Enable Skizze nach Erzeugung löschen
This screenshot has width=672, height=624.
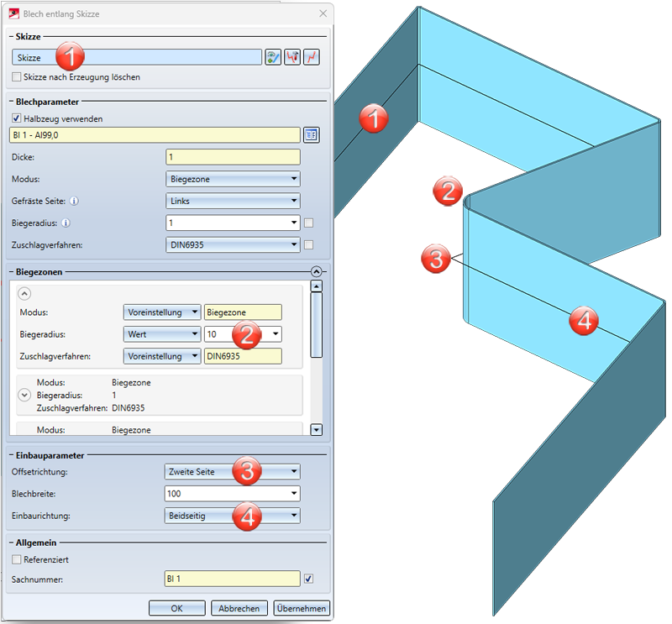[x=16, y=77]
